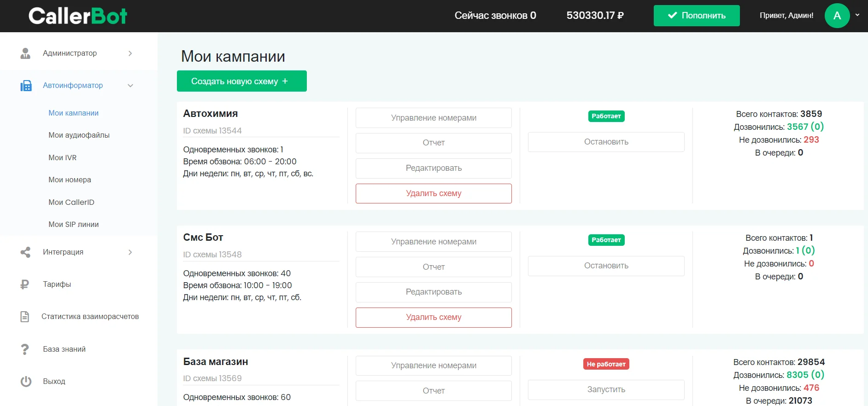Expand the Администратор menu chevron
868x406 pixels.
click(x=130, y=53)
